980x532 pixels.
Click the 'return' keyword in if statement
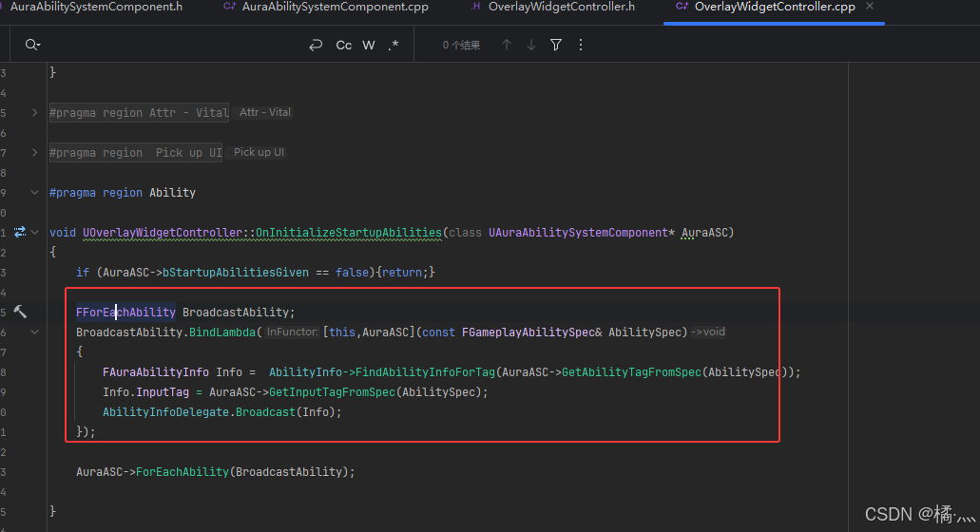pos(402,273)
